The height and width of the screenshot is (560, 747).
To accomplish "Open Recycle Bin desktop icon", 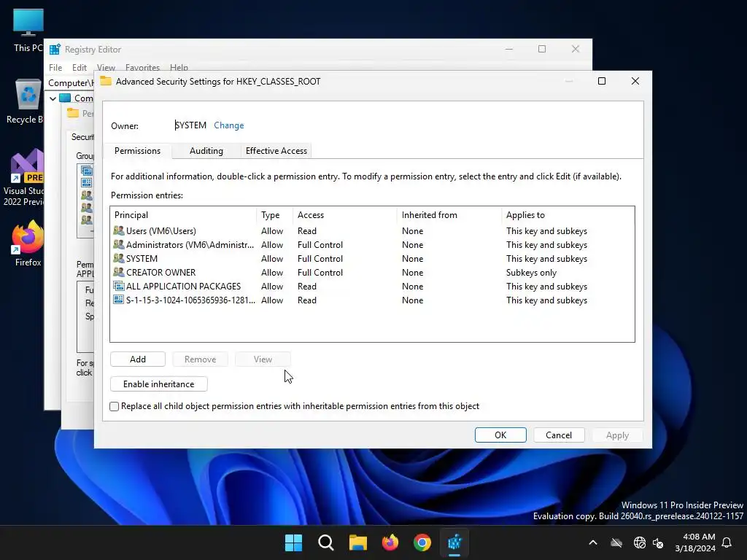I will click(x=26, y=102).
